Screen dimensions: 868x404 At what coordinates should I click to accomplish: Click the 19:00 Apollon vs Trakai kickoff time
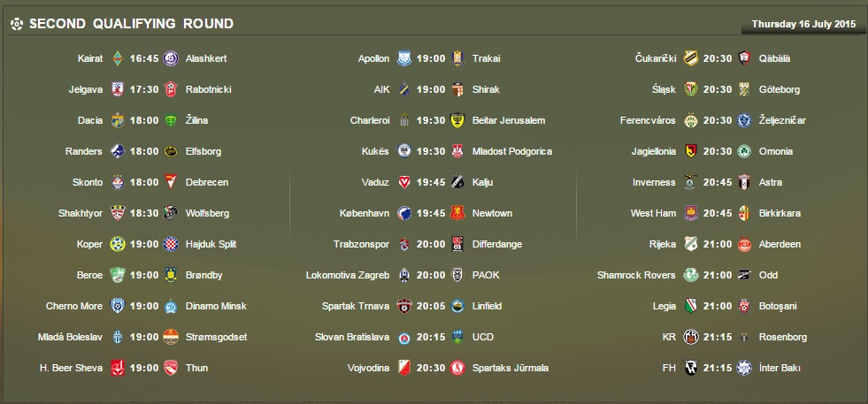click(431, 58)
